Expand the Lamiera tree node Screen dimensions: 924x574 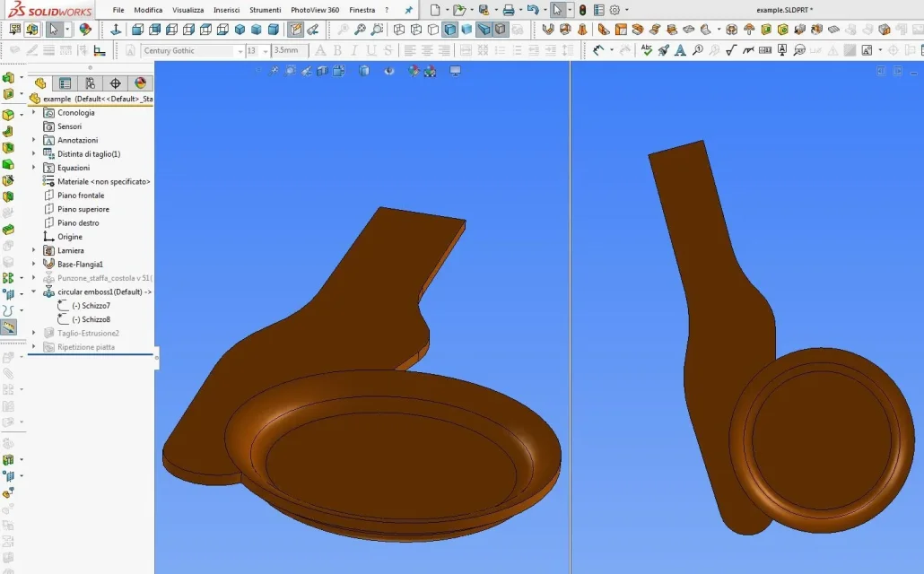33,250
